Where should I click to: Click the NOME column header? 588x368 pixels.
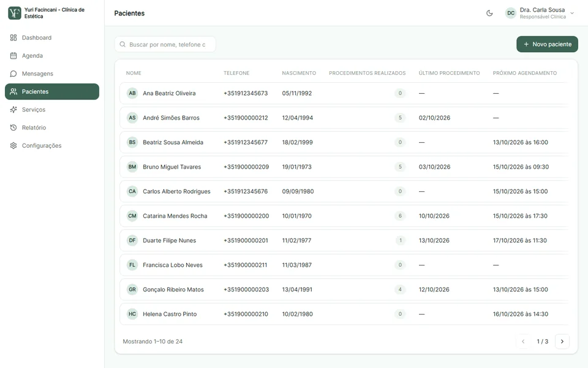point(134,73)
